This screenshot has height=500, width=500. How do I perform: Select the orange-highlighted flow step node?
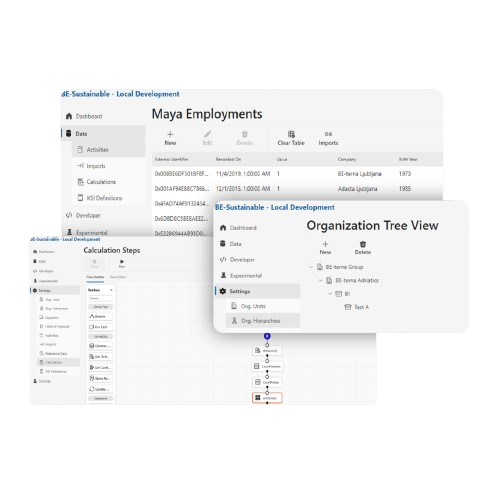click(267, 398)
